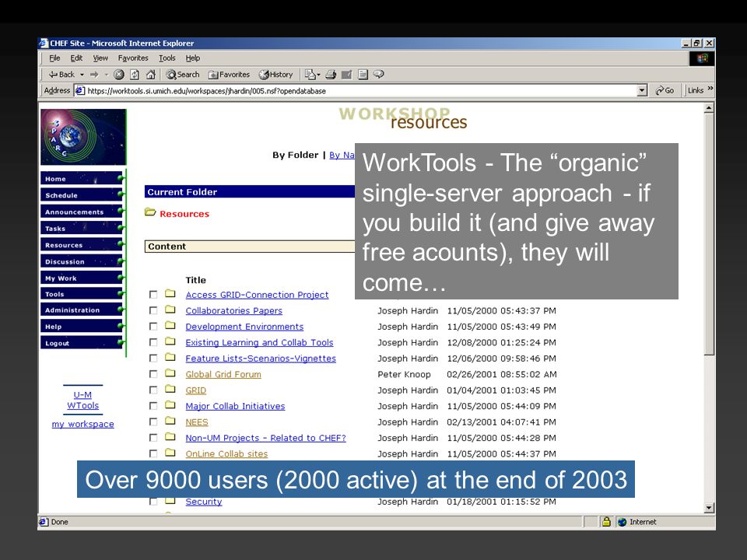Check the Major Collab Initiatives checkbox
The image size is (747, 560).
(x=153, y=406)
